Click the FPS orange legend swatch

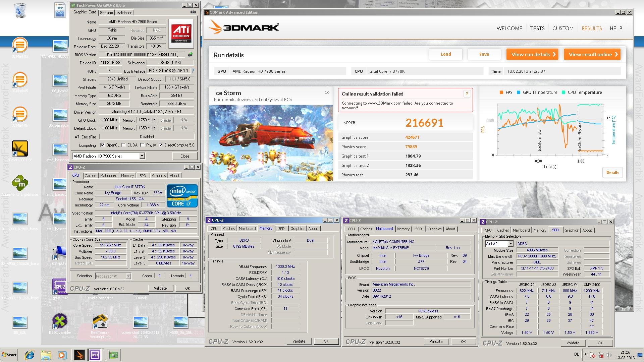[x=501, y=93]
